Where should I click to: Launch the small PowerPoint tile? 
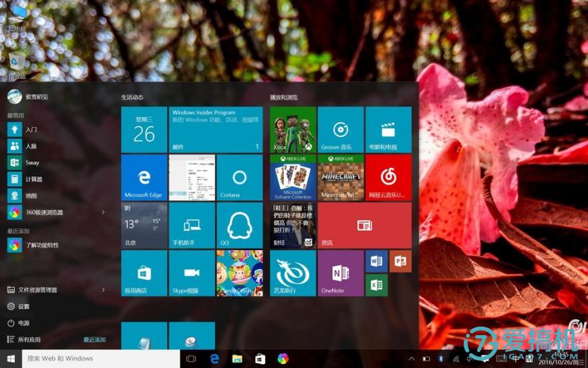click(400, 261)
